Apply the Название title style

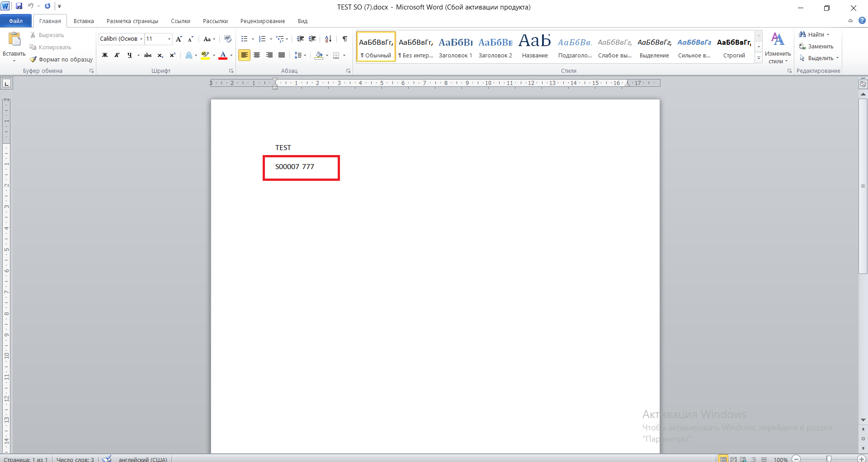pos(535,47)
